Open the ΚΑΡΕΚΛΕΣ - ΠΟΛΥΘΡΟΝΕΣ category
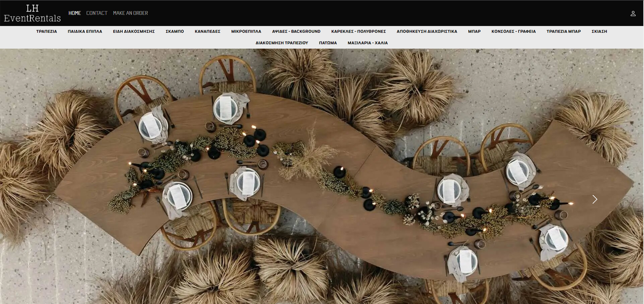This screenshot has width=644, height=304. (358, 31)
